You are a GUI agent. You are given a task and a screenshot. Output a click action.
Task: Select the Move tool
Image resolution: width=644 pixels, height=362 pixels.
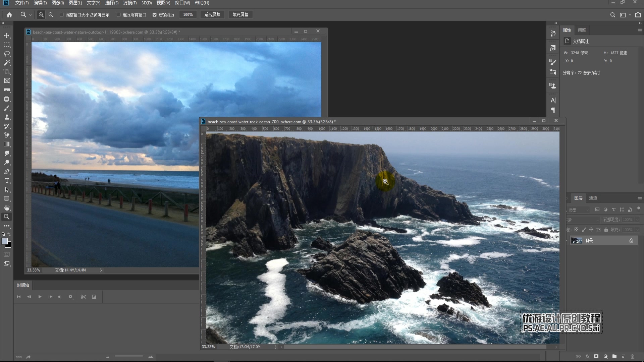(x=7, y=36)
